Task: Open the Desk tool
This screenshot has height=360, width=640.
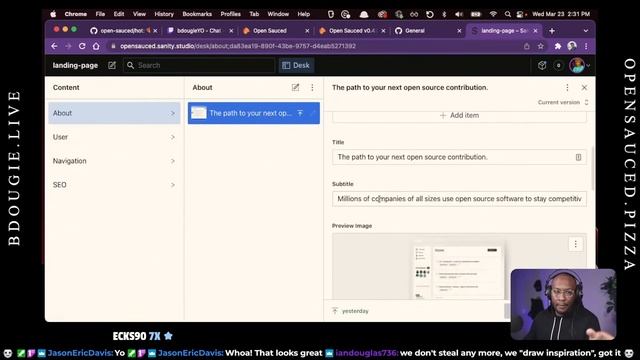Action: tap(296, 65)
